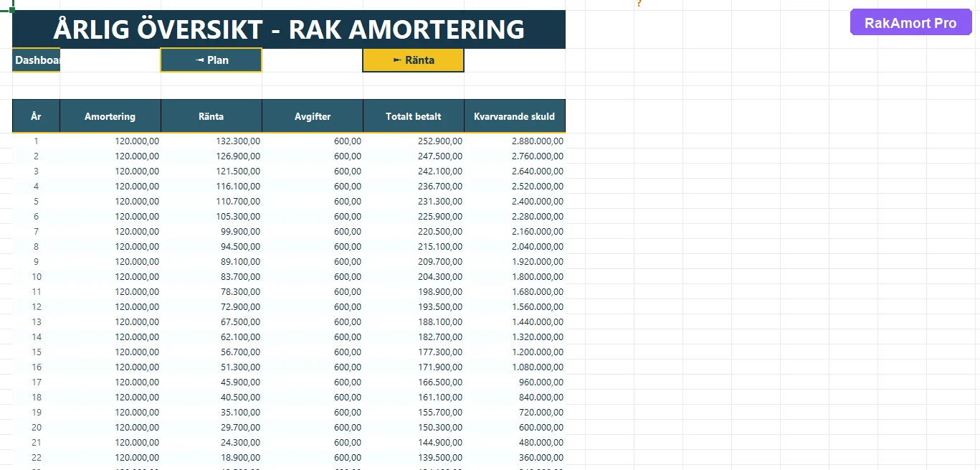The image size is (980, 470).
Task: Click the purple RakAmort Pro badge
Action: 910,23
